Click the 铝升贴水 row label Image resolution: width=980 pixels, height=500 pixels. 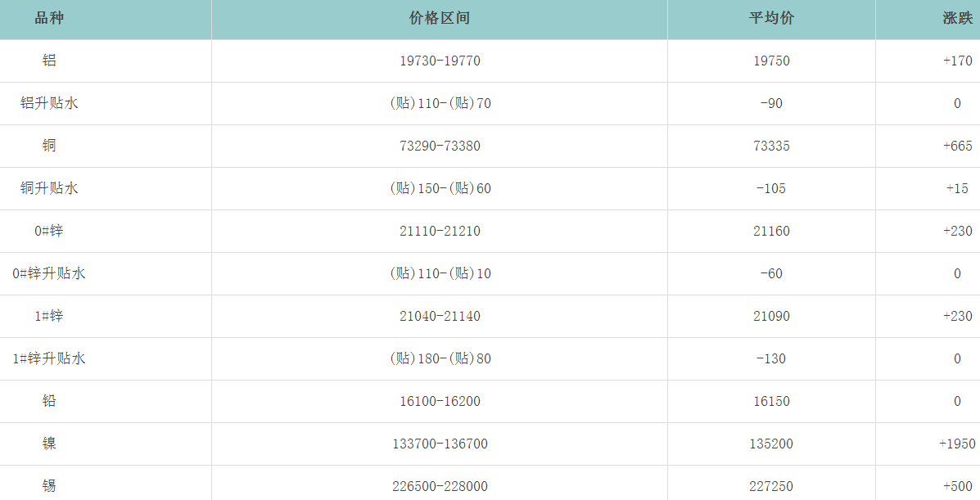[x=49, y=104]
